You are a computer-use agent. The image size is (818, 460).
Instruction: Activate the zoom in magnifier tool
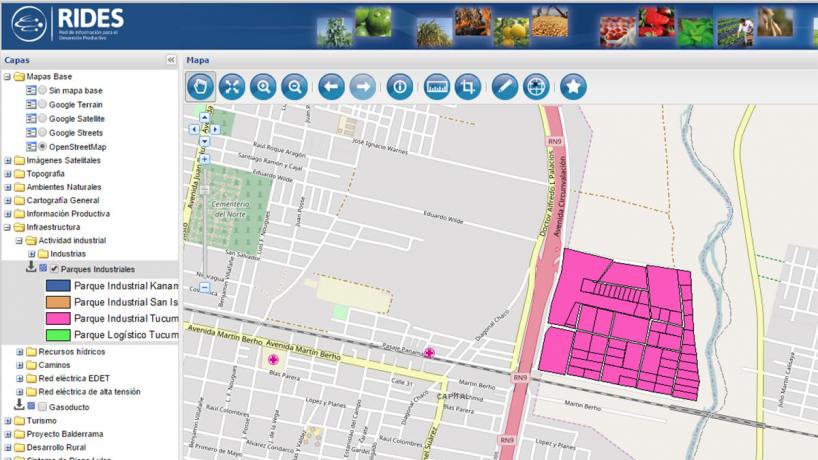263,86
